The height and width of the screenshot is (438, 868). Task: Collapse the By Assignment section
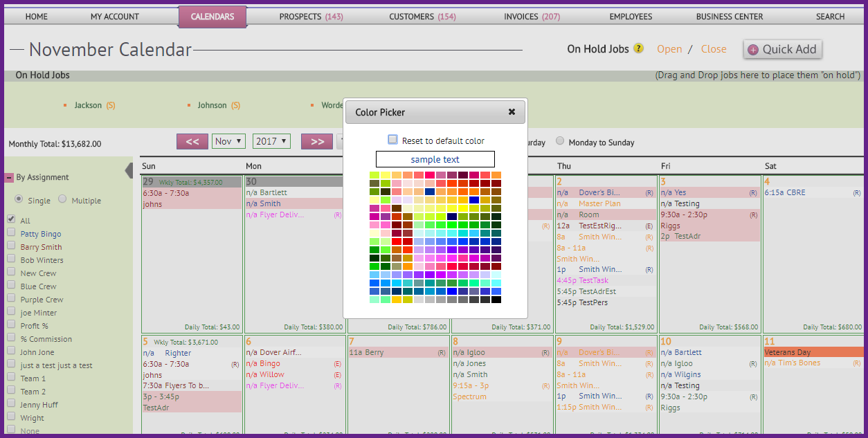(10, 178)
